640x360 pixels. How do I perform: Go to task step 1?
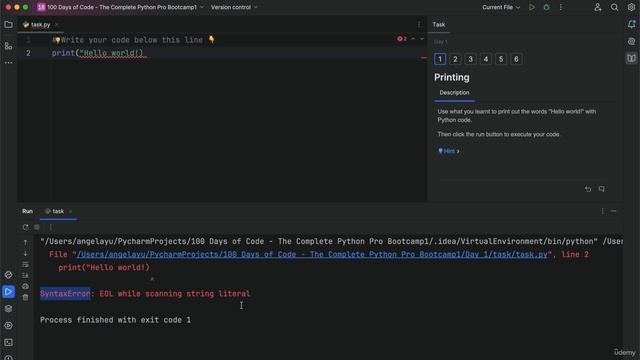pyautogui.click(x=440, y=59)
